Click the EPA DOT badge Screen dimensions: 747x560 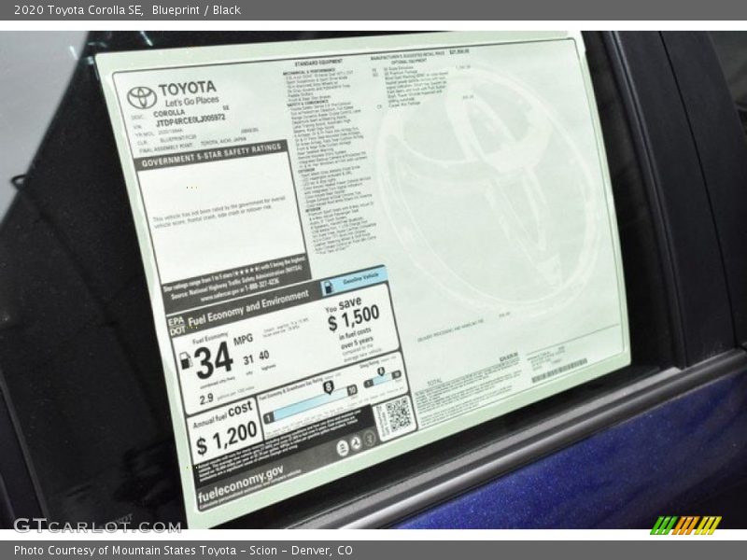click(x=176, y=326)
